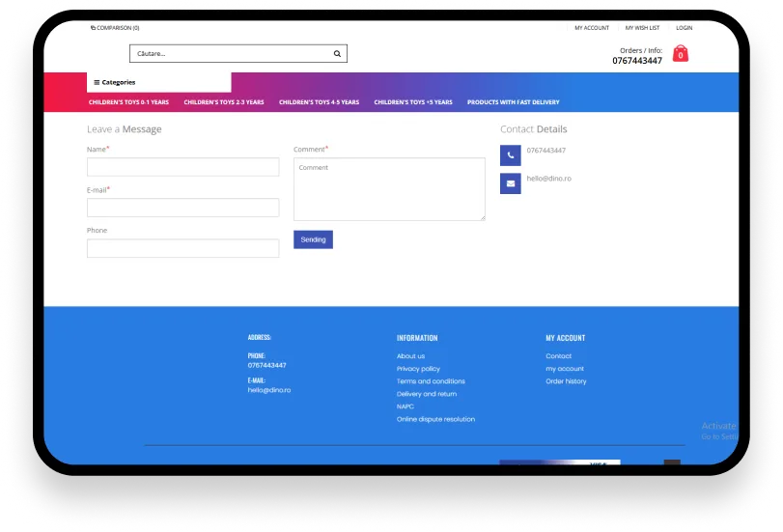Click the Login link
This screenshot has height=532, width=783.
click(x=685, y=28)
